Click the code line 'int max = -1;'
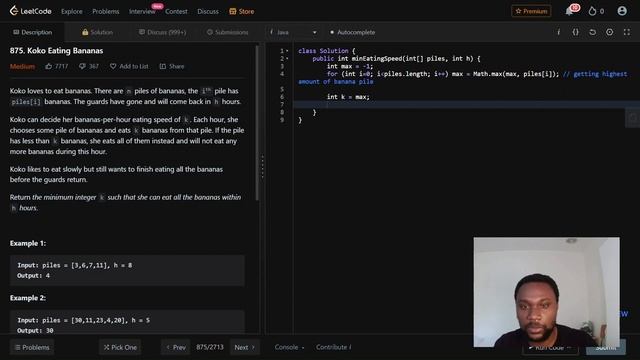The height and width of the screenshot is (360, 640). (x=350, y=66)
